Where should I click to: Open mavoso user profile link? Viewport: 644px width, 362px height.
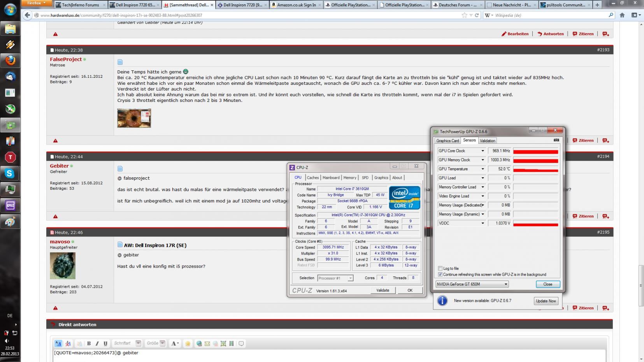tap(60, 241)
